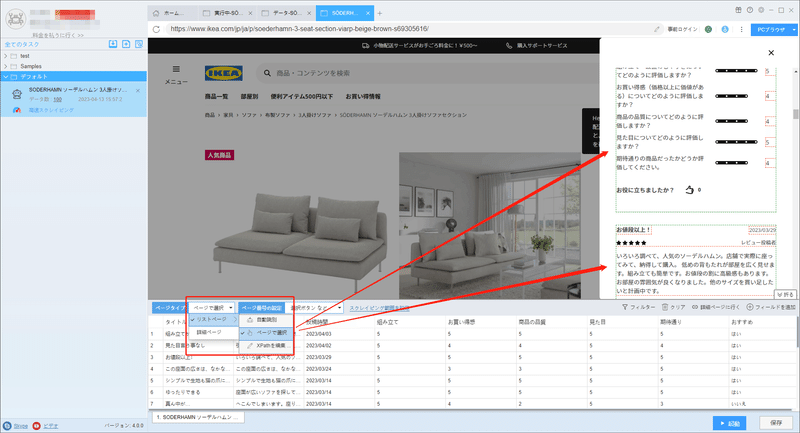The image size is (800, 433).
Task: Open the ページで選択 page type dropdown
Action: point(212,308)
